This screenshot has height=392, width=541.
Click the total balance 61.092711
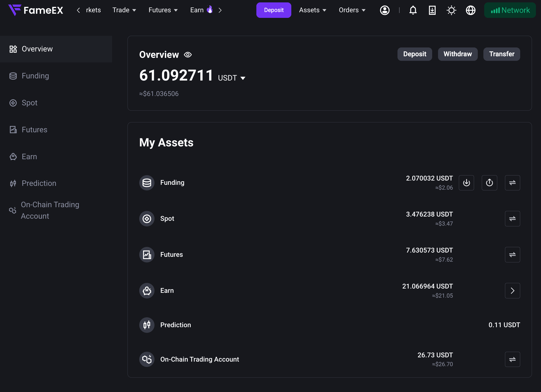click(176, 75)
